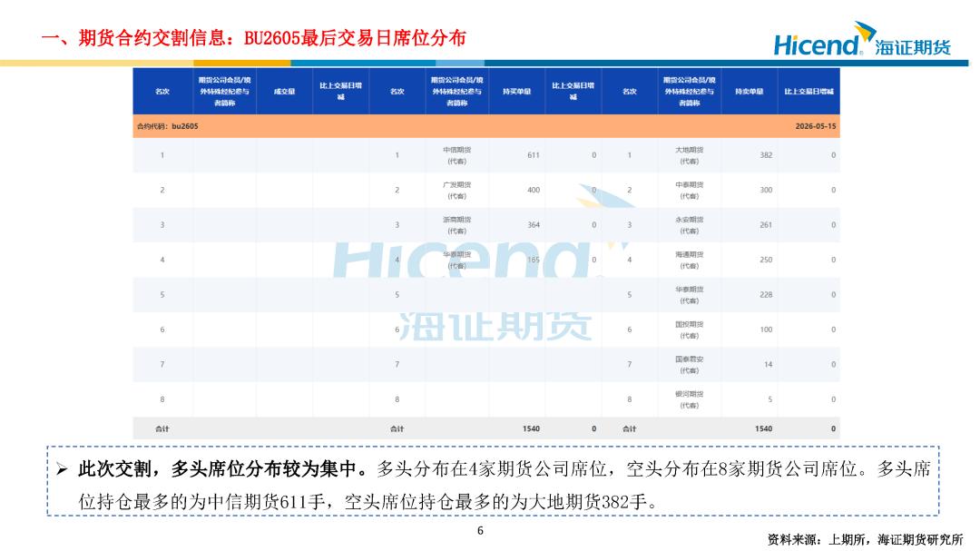Click the 国投期货 (代客) cell
Viewport: 980px width, 551px height.
coord(690,330)
